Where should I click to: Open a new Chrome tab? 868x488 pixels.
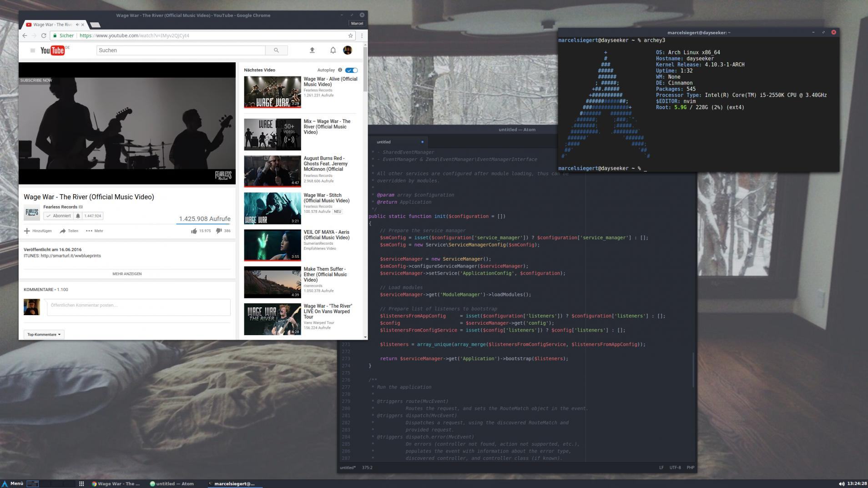(95, 25)
